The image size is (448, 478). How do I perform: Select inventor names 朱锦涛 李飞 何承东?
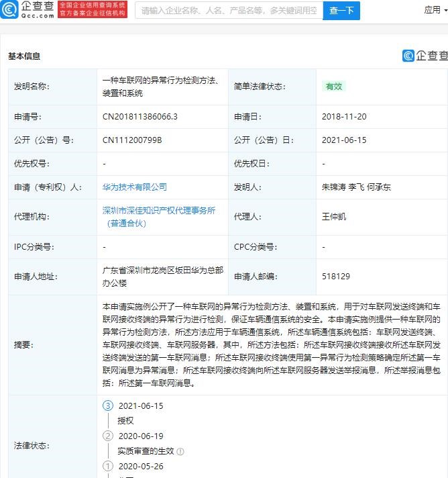tap(356, 187)
